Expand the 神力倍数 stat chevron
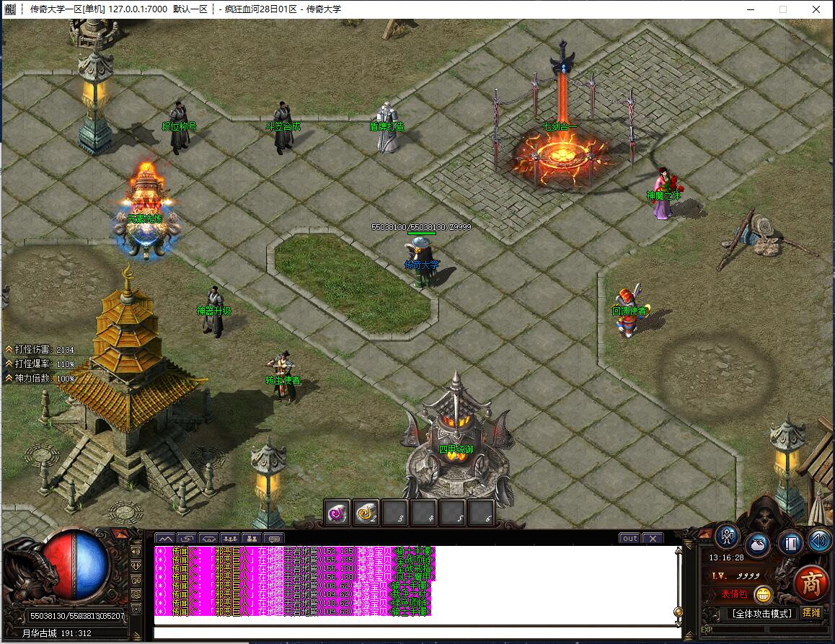The height and width of the screenshot is (644, 835). point(9,378)
